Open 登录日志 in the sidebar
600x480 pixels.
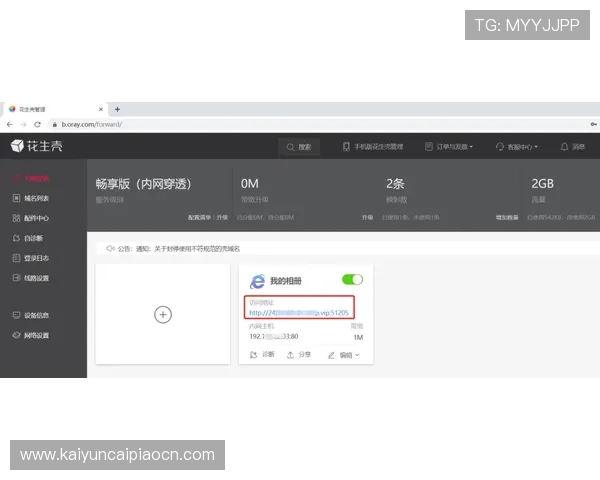31,258
